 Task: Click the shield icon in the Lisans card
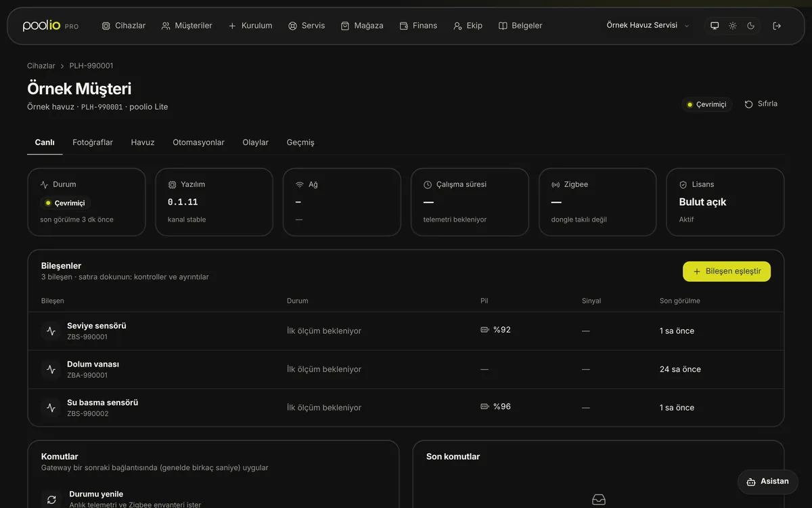click(683, 184)
